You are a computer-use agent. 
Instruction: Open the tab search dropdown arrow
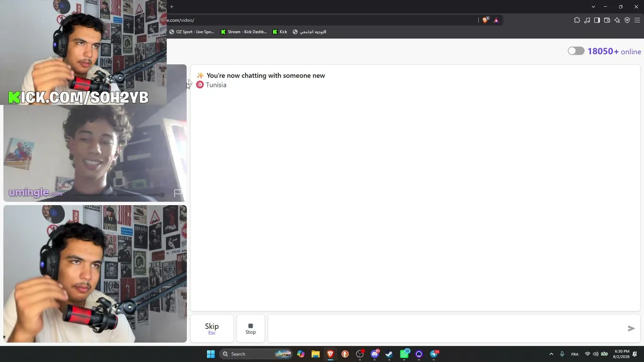(x=593, y=7)
